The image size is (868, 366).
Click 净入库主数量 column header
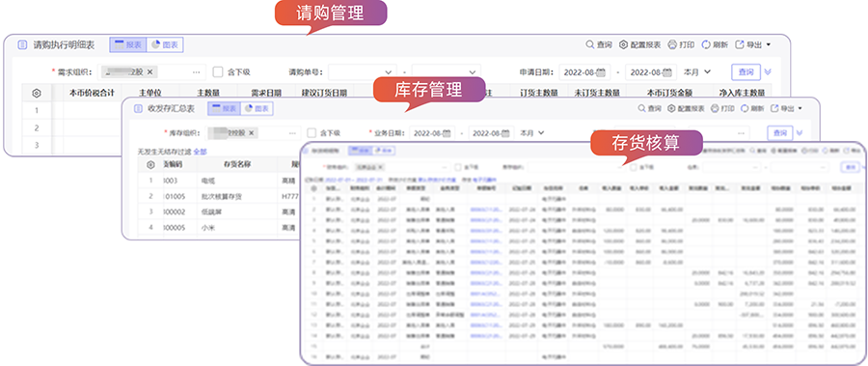[742, 93]
